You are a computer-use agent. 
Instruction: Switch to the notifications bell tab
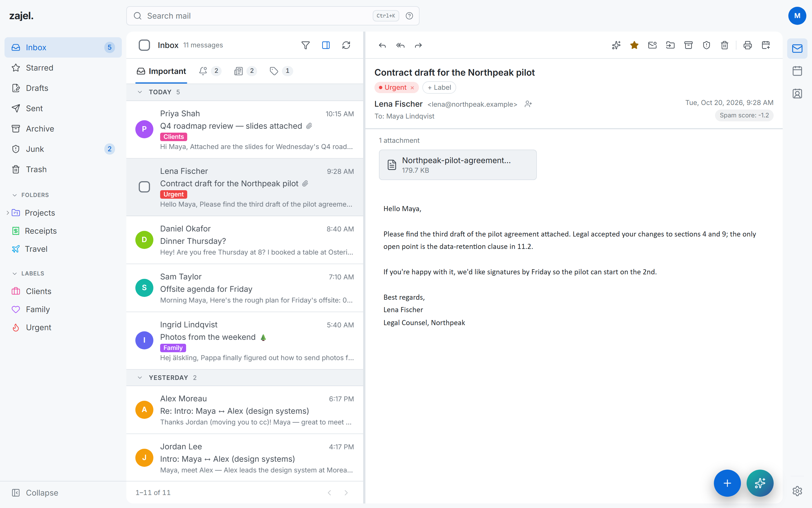(210, 71)
